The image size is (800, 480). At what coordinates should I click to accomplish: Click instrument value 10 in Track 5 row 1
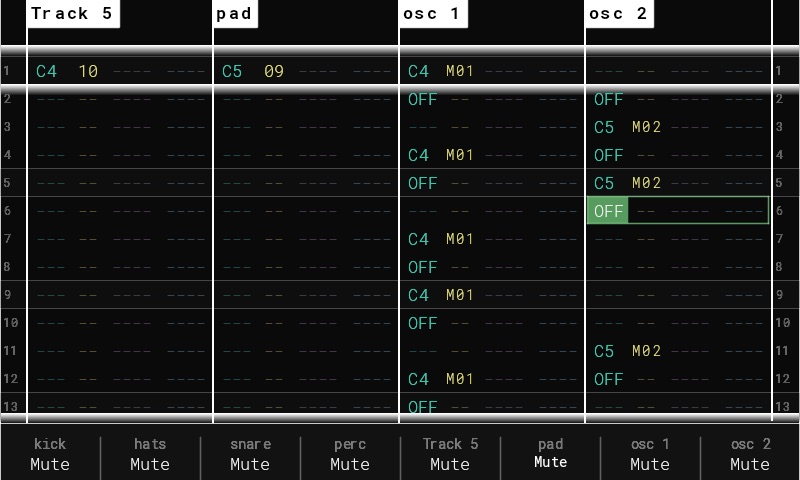tap(88, 71)
